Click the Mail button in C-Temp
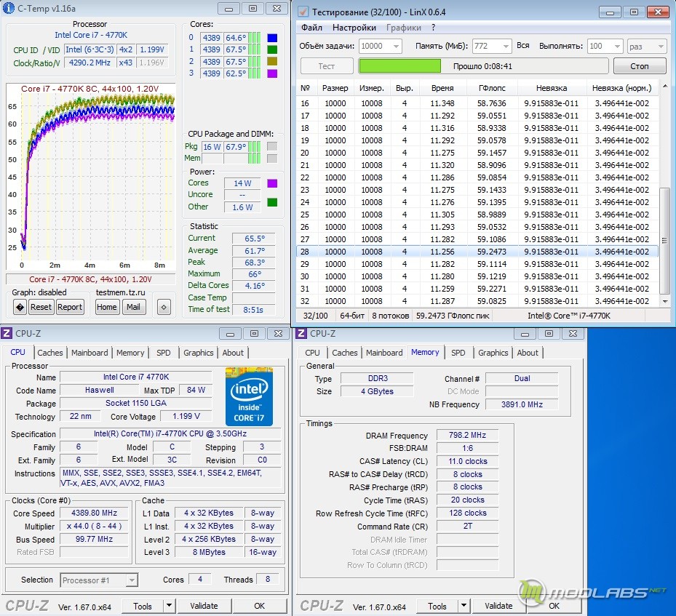 pyautogui.click(x=133, y=307)
